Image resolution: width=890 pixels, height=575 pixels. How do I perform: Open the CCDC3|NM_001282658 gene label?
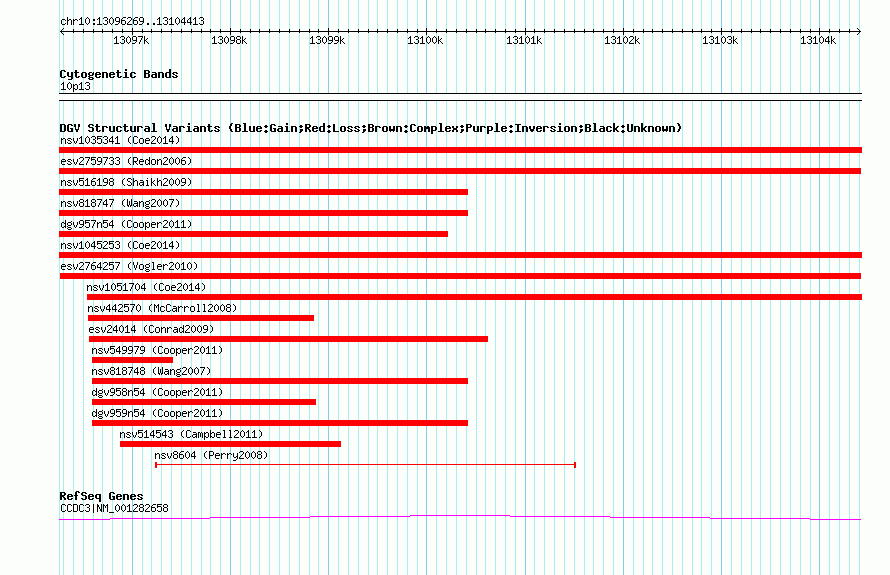114,508
